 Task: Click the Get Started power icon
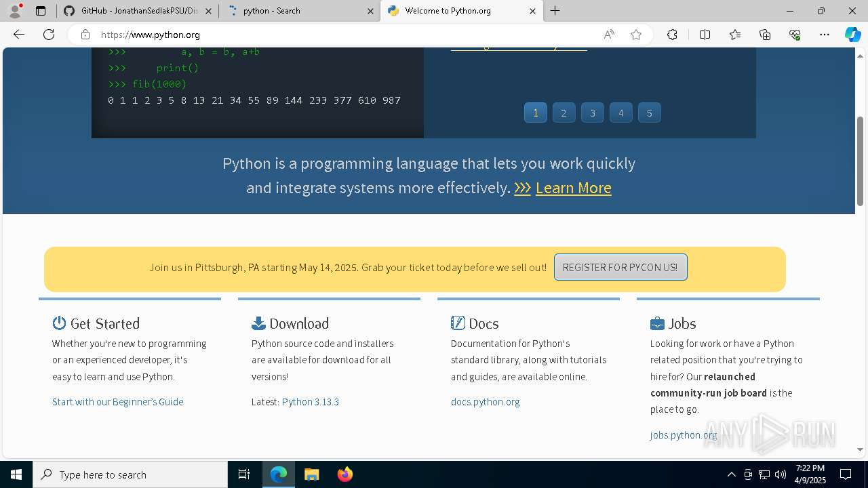click(x=59, y=323)
